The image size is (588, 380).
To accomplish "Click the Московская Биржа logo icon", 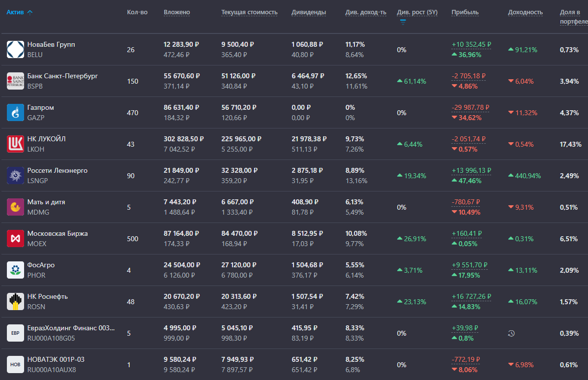I will (15, 239).
